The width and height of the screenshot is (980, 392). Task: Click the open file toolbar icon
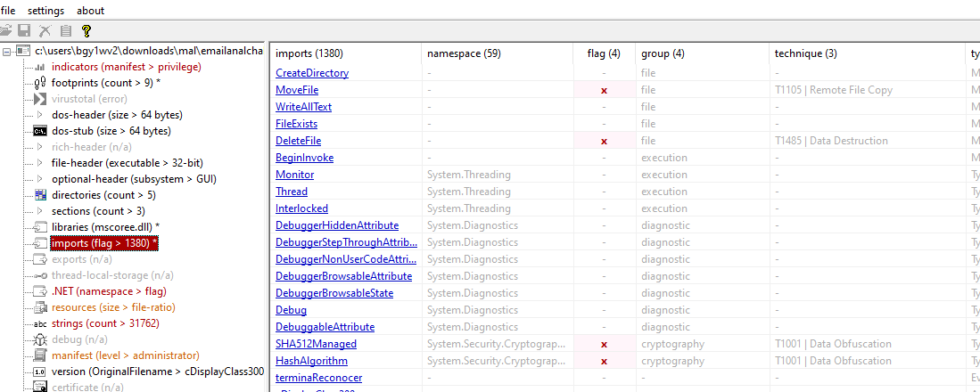8,31
